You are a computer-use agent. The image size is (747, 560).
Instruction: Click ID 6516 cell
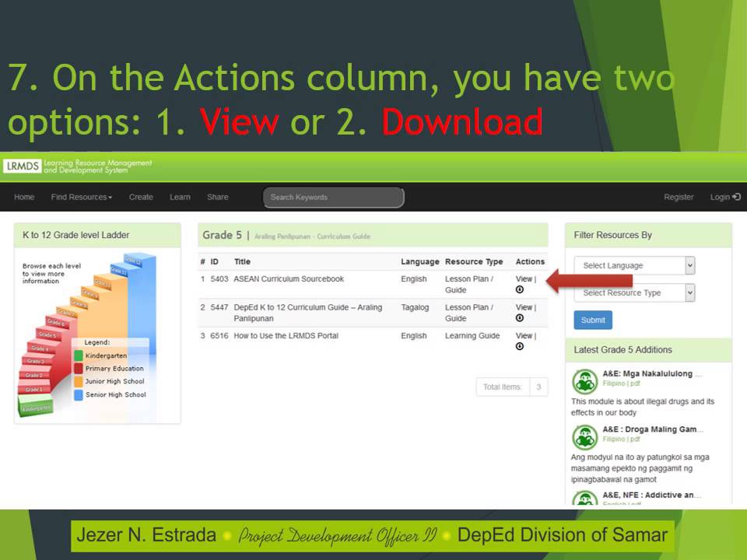[219, 335]
